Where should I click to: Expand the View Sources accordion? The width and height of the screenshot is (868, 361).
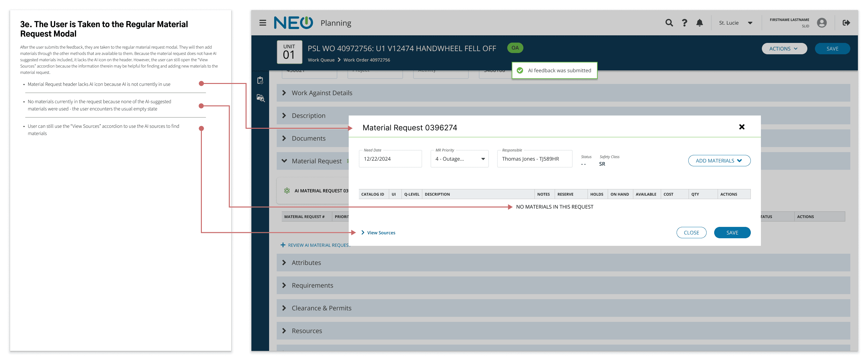pos(378,233)
